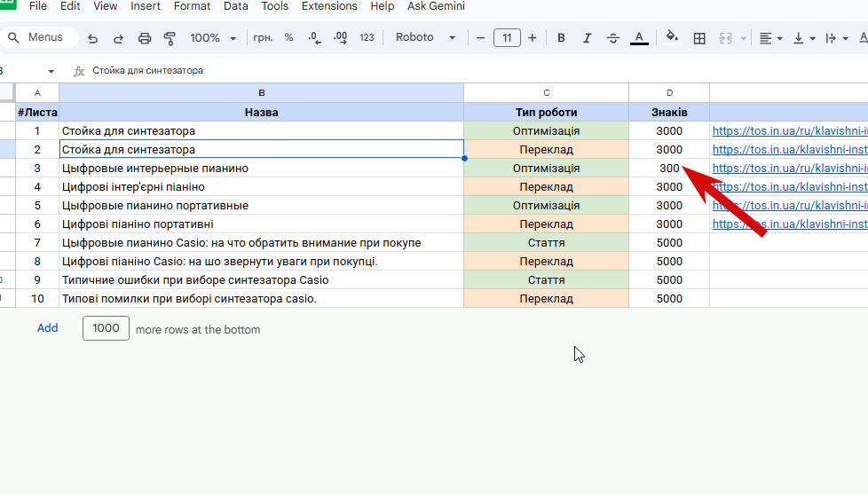Open the Extensions menu
Screen dimensions: 868x495
pyautogui.click(x=329, y=6)
